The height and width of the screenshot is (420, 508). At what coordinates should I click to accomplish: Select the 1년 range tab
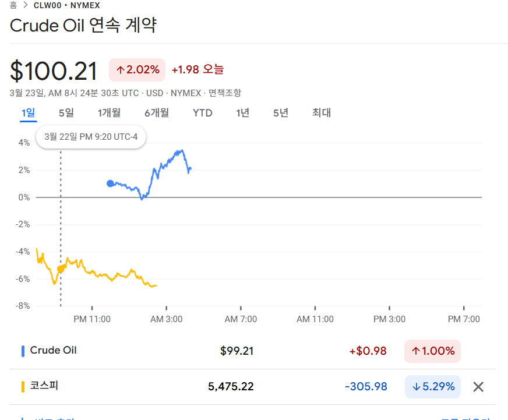tap(242, 113)
